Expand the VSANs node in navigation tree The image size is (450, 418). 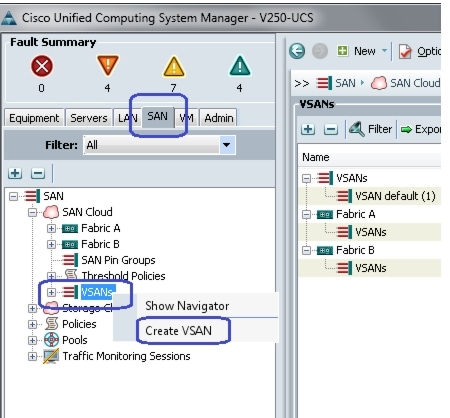pos(51,292)
